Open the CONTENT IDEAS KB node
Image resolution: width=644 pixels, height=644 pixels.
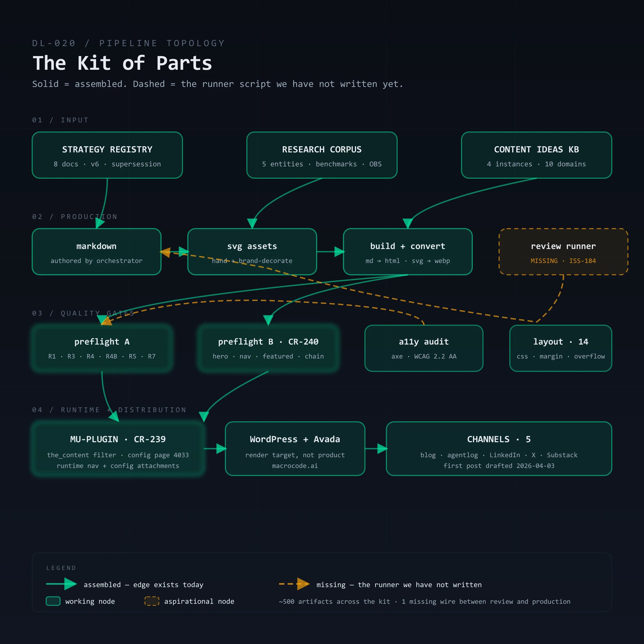tap(537, 155)
